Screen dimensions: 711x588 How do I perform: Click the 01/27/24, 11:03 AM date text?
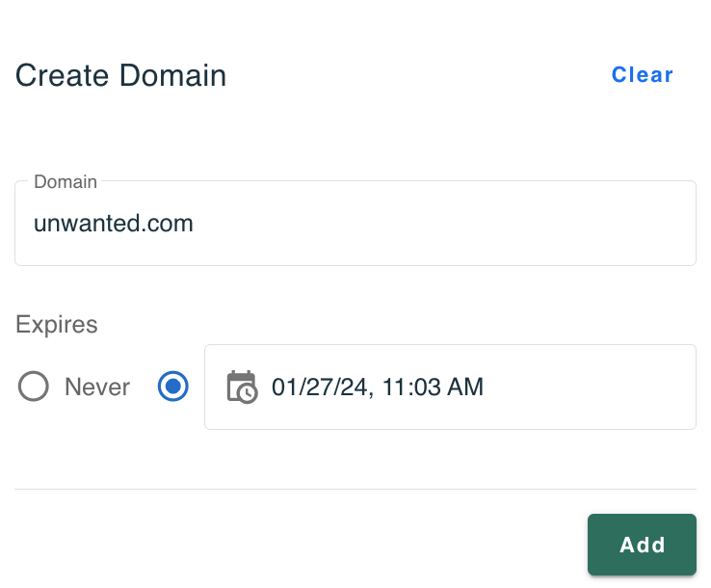tap(378, 387)
